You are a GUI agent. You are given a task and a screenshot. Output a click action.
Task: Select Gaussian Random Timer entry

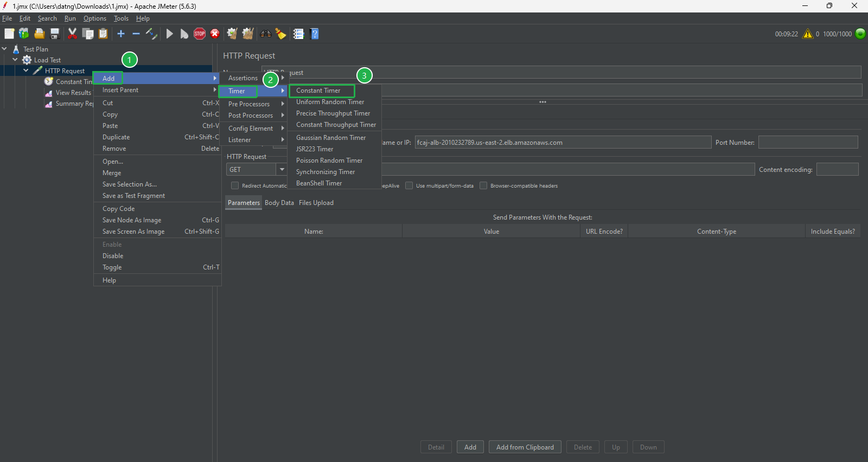tap(334, 138)
